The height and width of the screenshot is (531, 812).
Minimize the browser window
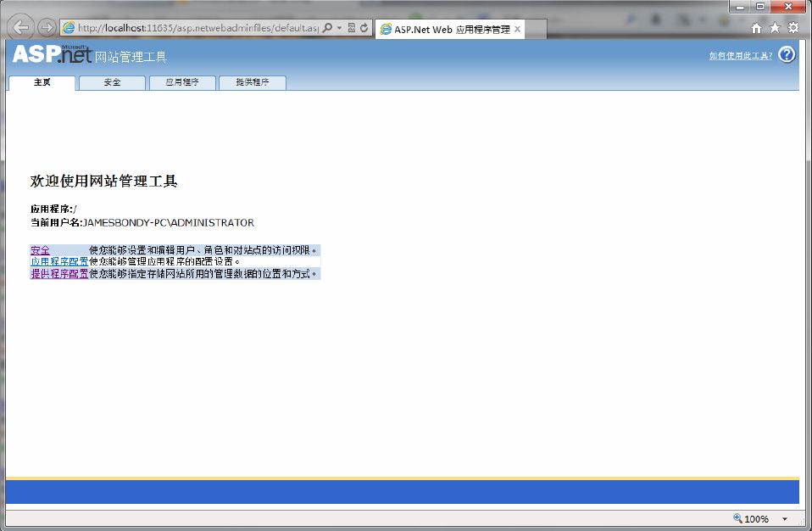pyautogui.click(x=740, y=6)
